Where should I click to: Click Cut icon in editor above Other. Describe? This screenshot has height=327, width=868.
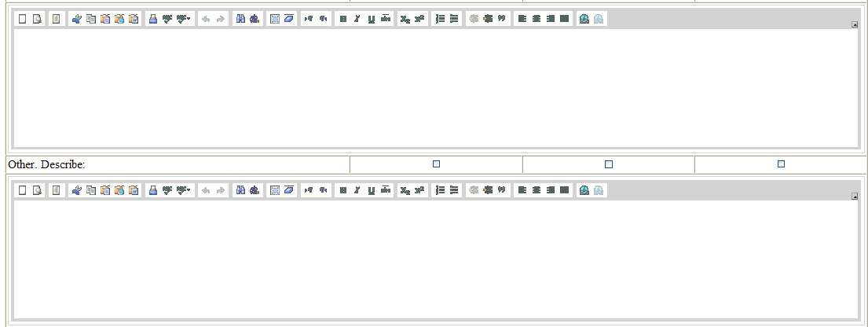coord(76,19)
